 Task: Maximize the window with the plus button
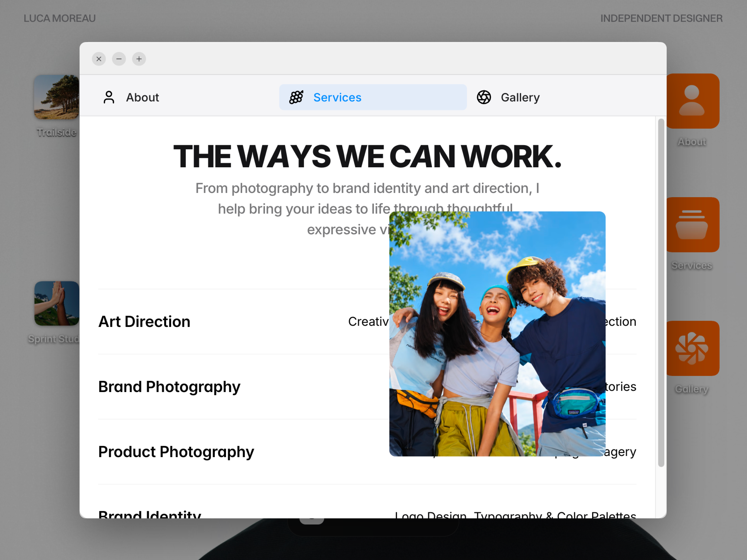[139, 59]
